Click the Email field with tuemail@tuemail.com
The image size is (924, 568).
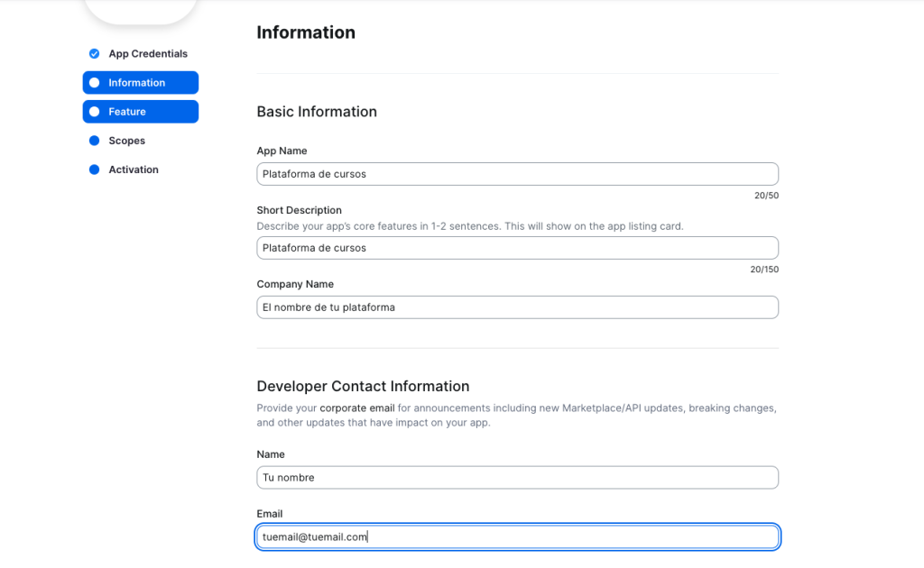pos(517,537)
